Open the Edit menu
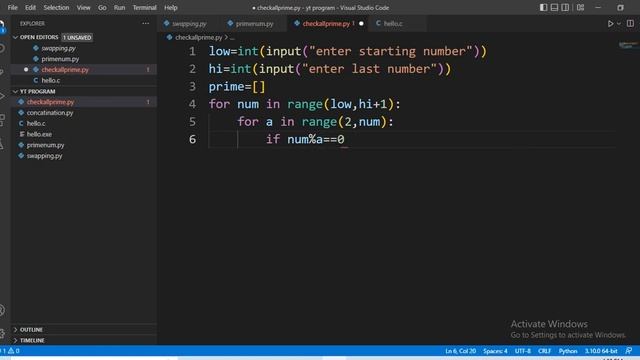 click(x=30, y=7)
